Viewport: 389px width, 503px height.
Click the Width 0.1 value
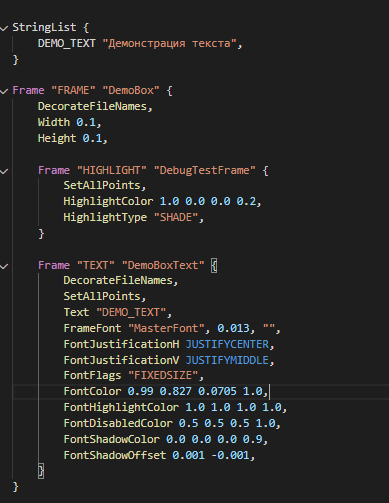coord(86,122)
